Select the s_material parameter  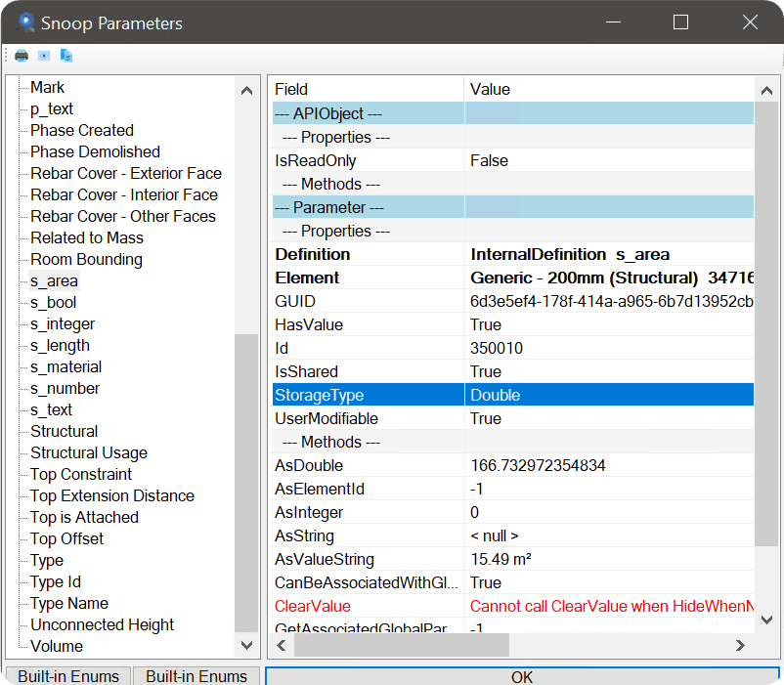(x=65, y=366)
